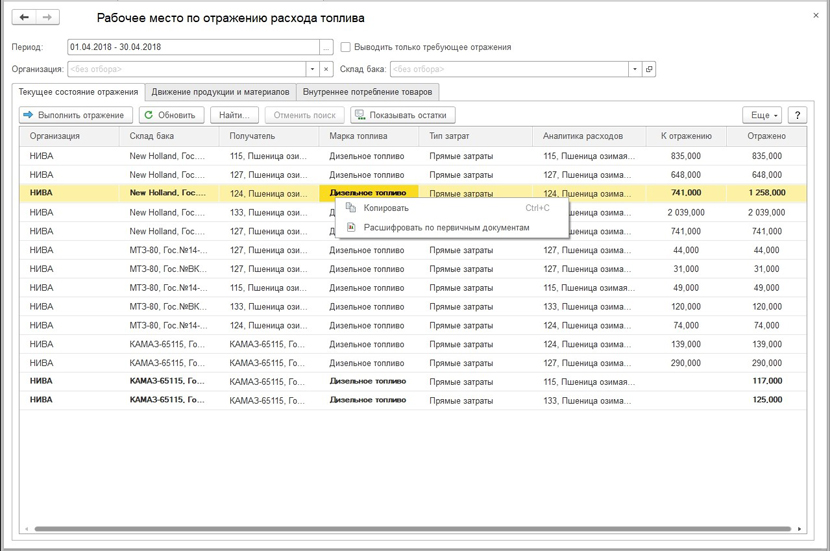Open the Еще dropdown menu

[x=764, y=115]
